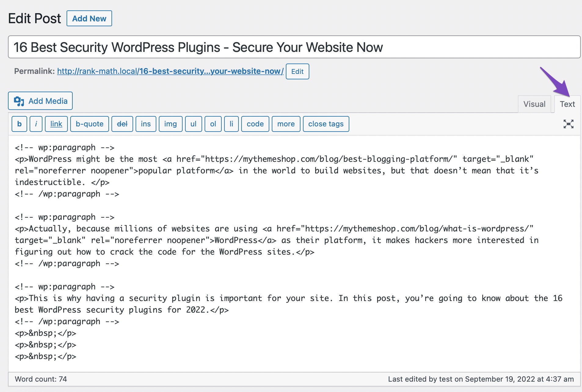Open the post permalink URL
Viewport: 582px width, 392px height.
click(x=170, y=71)
